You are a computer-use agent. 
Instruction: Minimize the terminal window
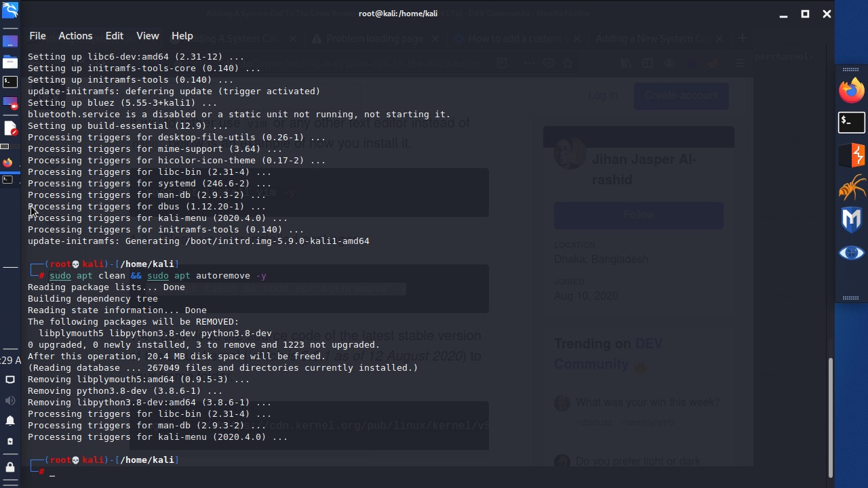pyautogui.click(x=783, y=14)
